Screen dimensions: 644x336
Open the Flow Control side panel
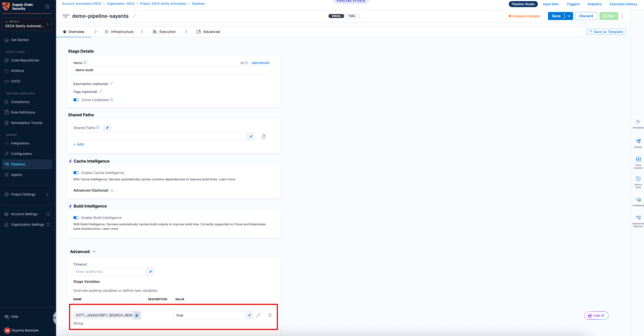pyautogui.click(x=638, y=163)
